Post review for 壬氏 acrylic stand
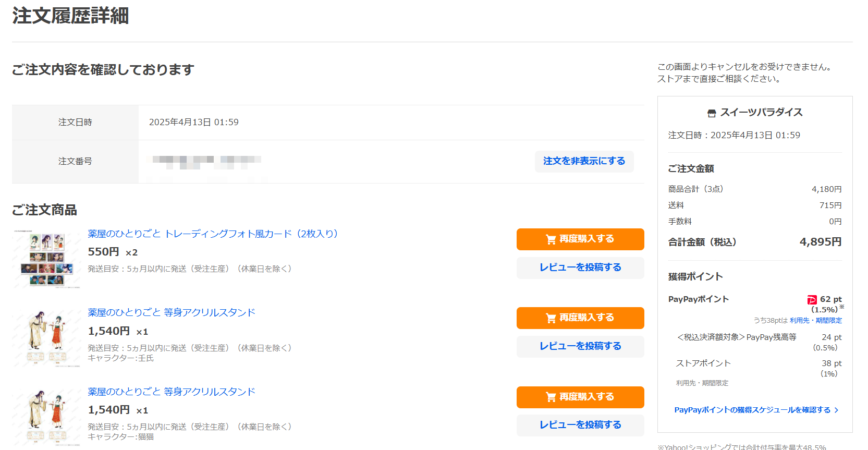 click(580, 346)
